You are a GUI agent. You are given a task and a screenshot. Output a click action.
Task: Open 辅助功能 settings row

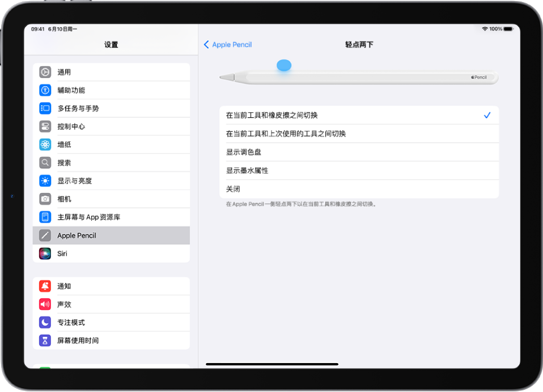[x=111, y=90]
